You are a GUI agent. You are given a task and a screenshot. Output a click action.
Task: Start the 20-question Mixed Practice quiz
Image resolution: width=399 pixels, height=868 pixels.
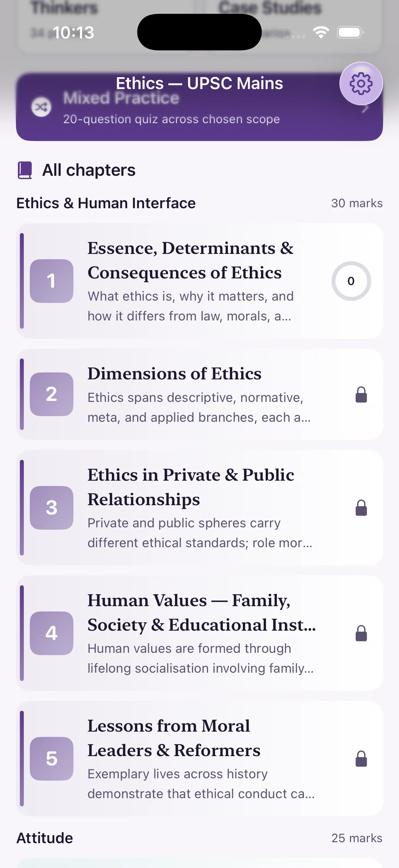[x=199, y=107]
